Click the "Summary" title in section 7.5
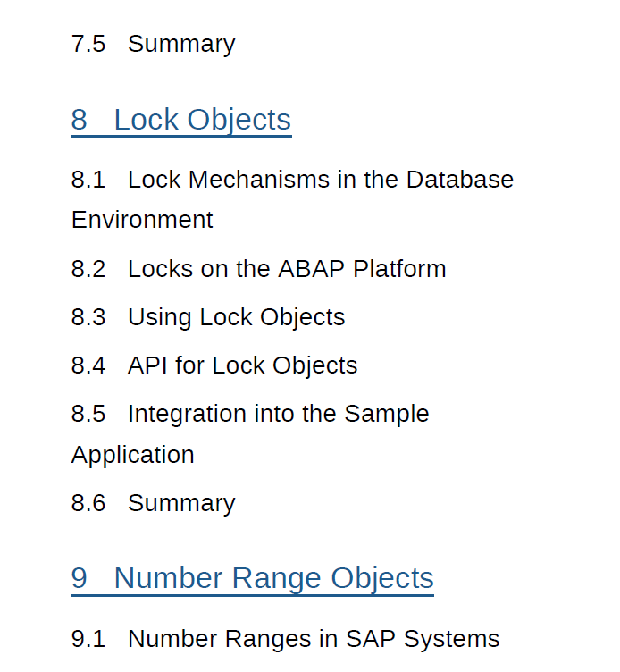Screen dimensions: 620x672 point(181,44)
